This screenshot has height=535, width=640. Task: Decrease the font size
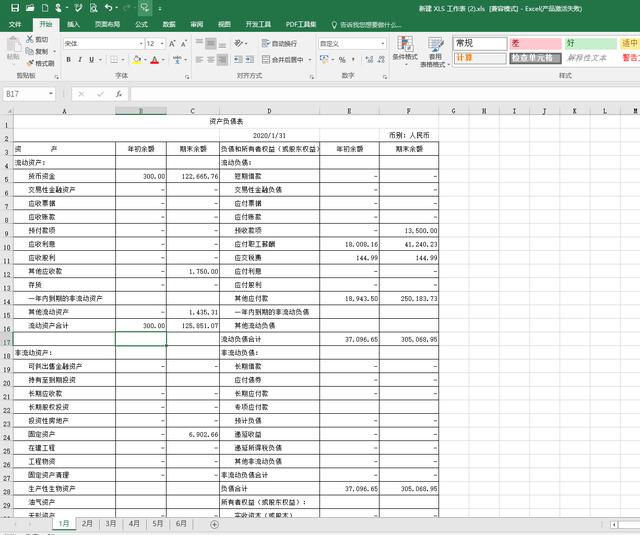pyautogui.click(x=184, y=44)
